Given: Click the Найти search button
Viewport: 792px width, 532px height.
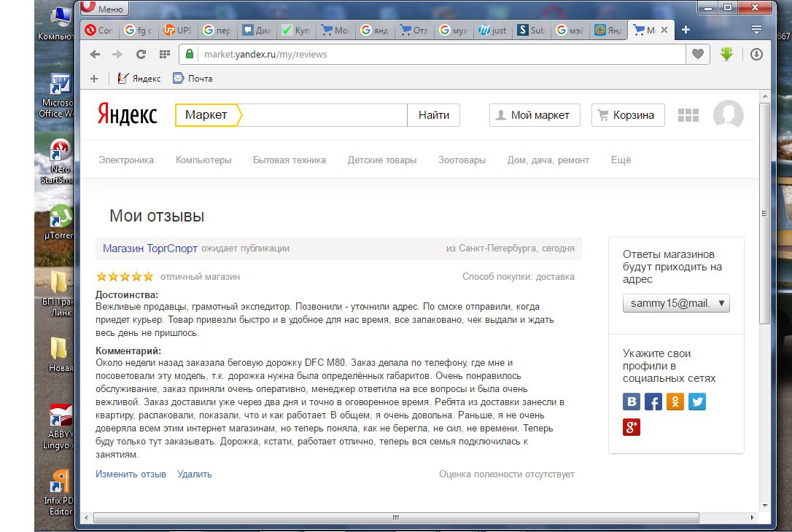Looking at the screenshot, I should [x=433, y=115].
